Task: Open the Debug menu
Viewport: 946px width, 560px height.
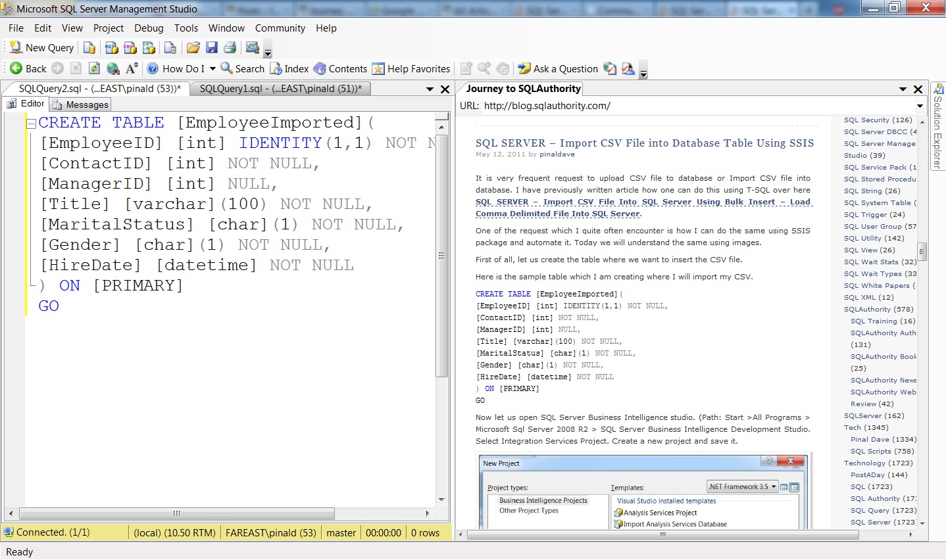Action: pyautogui.click(x=149, y=28)
